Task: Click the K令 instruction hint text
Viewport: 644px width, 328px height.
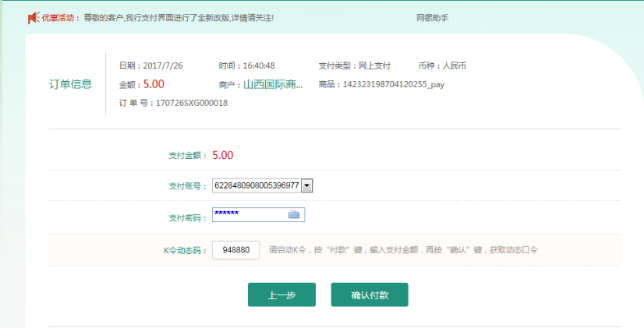Action: (x=403, y=250)
